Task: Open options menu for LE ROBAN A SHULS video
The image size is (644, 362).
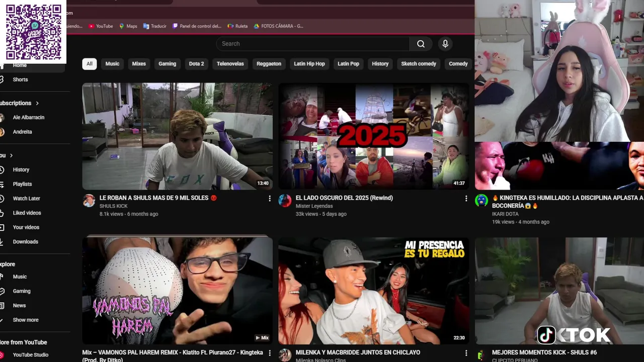Action: click(x=270, y=199)
